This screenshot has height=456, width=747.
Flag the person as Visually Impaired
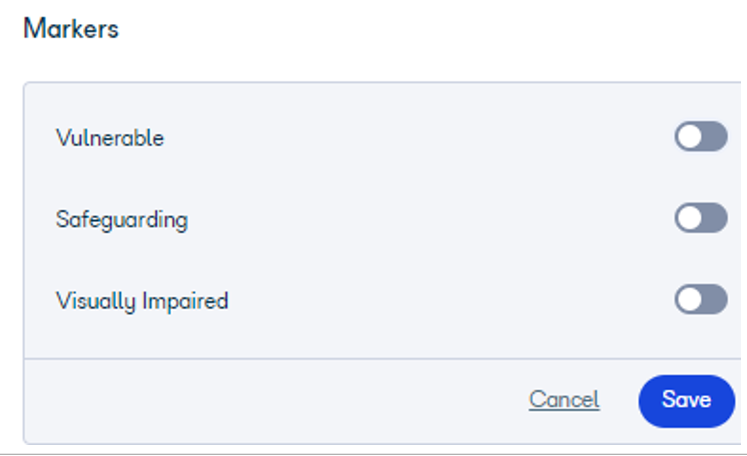pyautogui.click(x=700, y=299)
